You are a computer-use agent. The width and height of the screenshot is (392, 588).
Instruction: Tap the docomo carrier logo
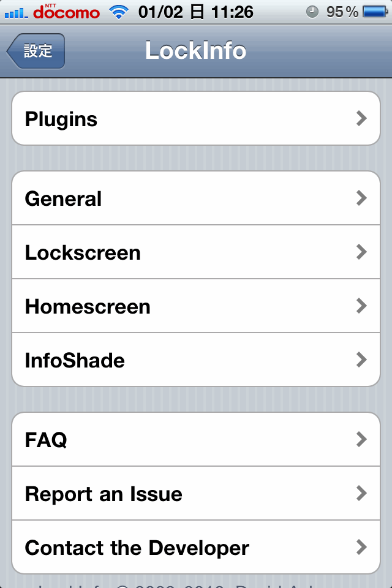tap(66, 12)
